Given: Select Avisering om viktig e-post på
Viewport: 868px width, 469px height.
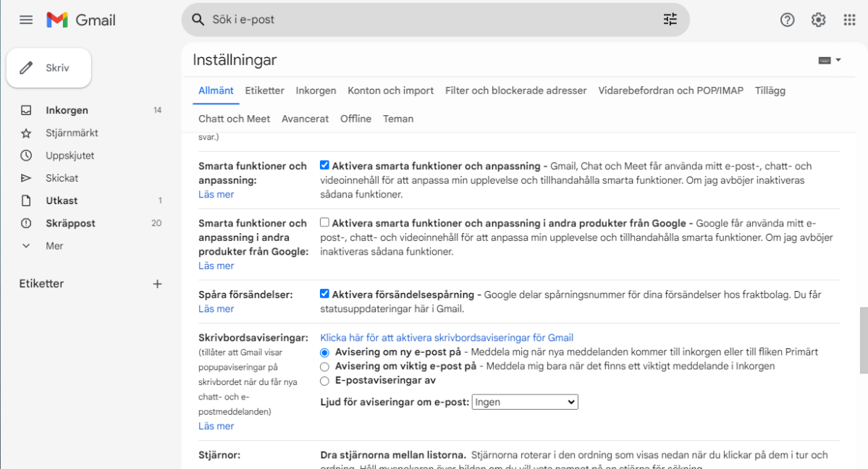Looking at the screenshot, I should click(x=324, y=366).
